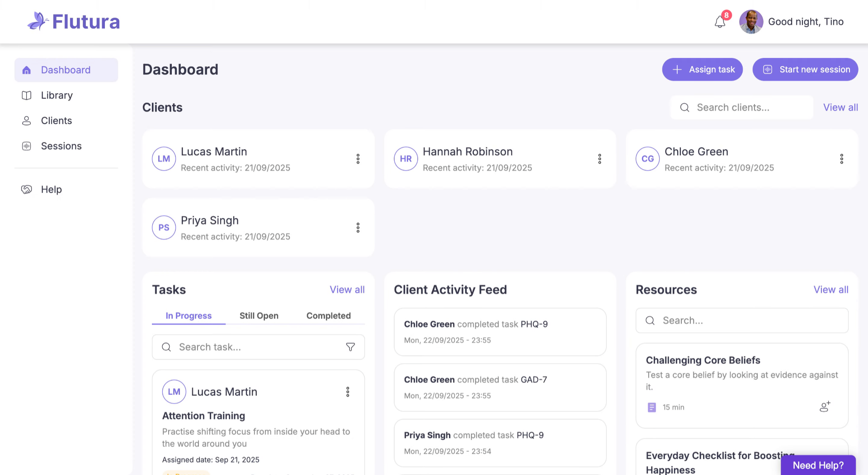Click Priya Singh's PS avatar
Screen dimensions: 868x475
(x=164, y=228)
